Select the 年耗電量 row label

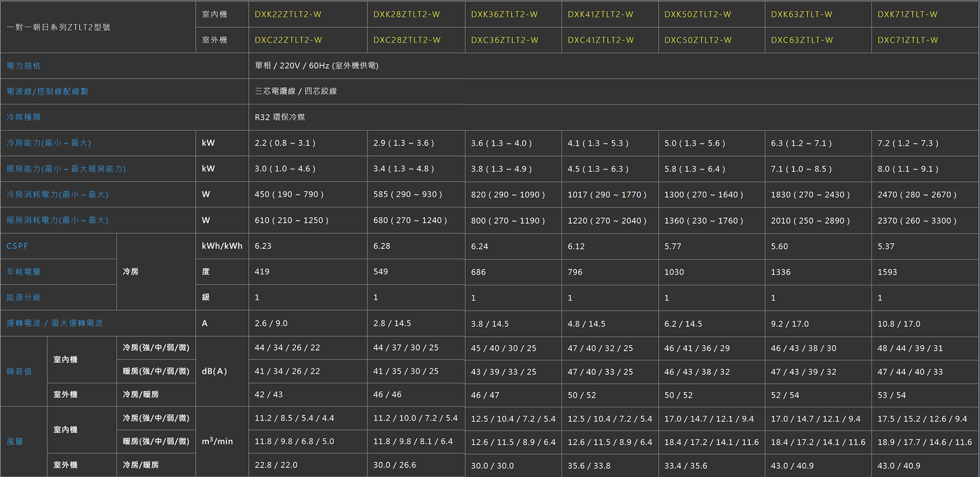tap(23, 272)
